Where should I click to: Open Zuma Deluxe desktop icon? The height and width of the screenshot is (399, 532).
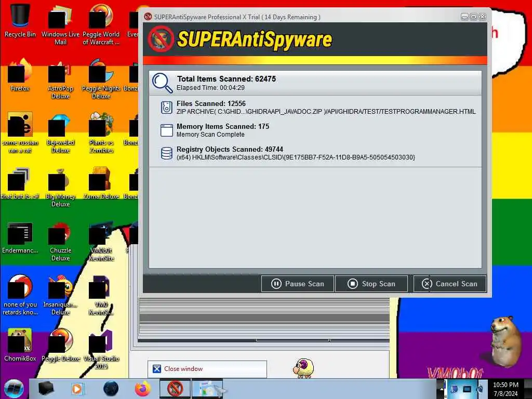tap(101, 183)
